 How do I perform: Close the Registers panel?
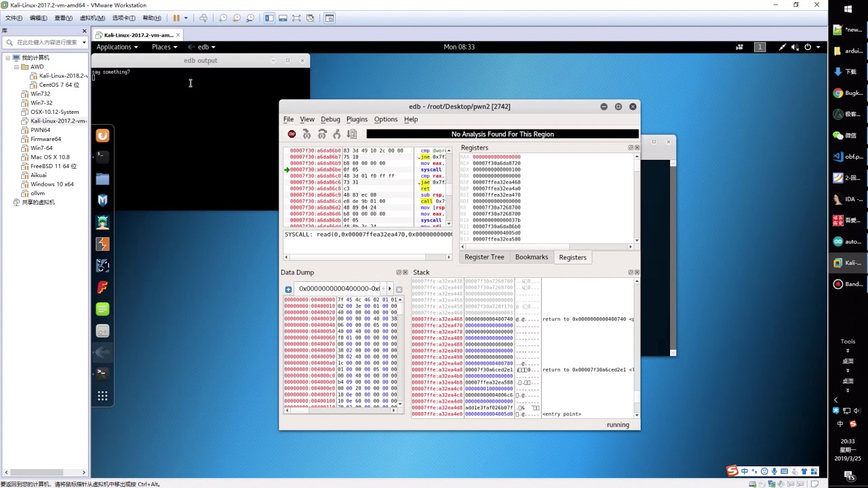point(637,148)
